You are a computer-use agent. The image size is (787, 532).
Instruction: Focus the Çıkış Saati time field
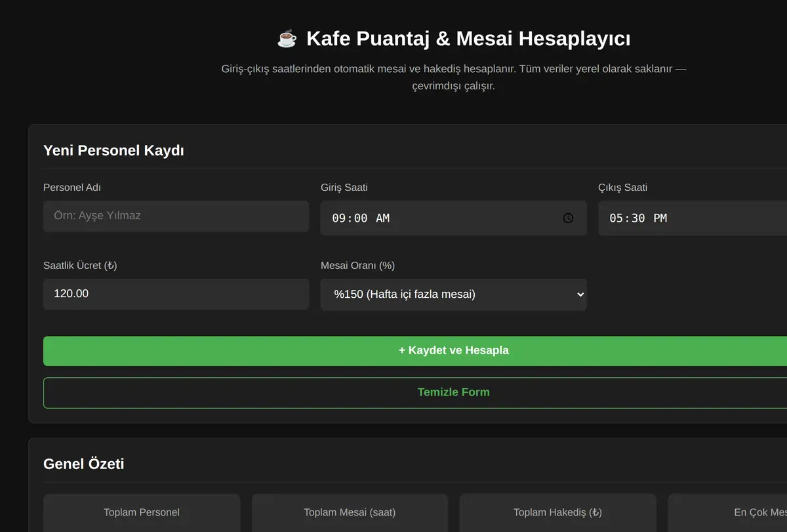[693, 218]
